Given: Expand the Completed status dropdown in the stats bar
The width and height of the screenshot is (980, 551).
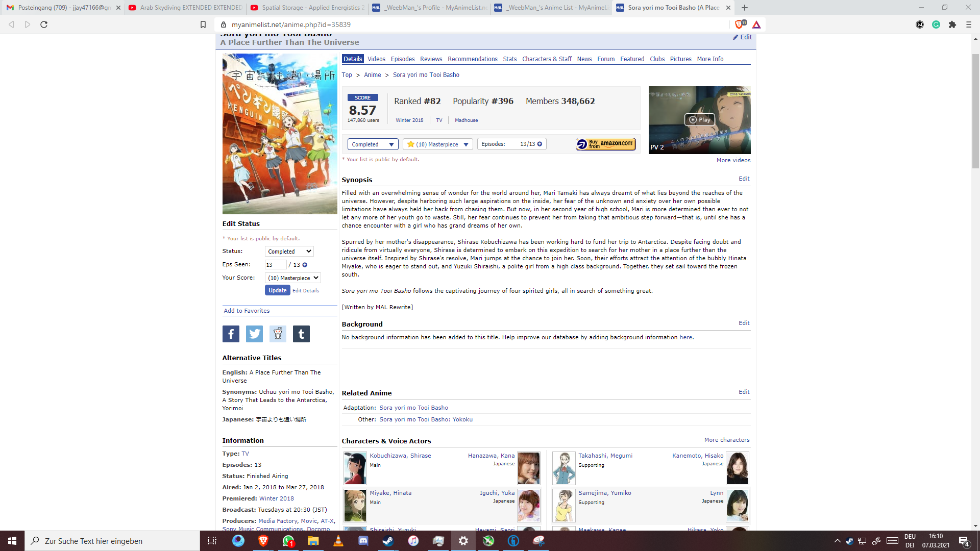Looking at the screenshot, I should point(373,144).
